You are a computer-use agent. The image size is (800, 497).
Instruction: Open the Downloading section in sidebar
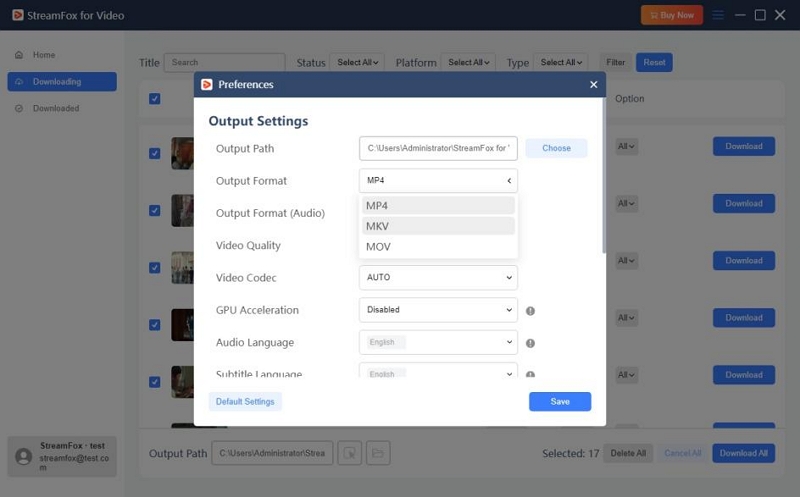62,82
